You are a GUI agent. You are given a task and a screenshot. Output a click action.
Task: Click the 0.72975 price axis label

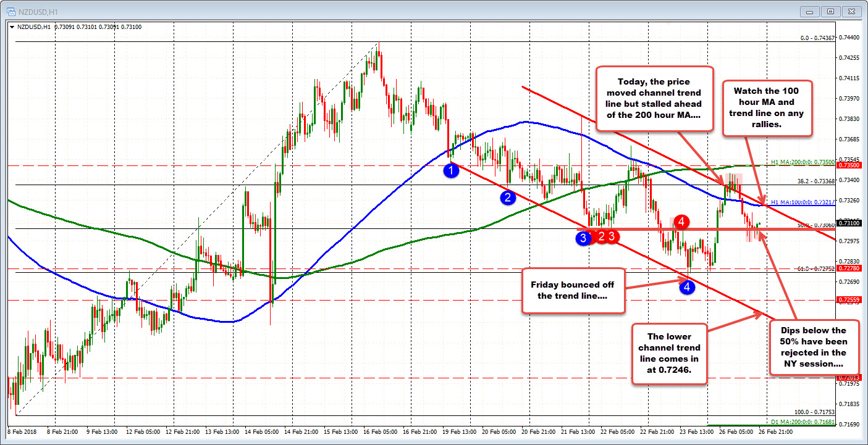point(850,241)
